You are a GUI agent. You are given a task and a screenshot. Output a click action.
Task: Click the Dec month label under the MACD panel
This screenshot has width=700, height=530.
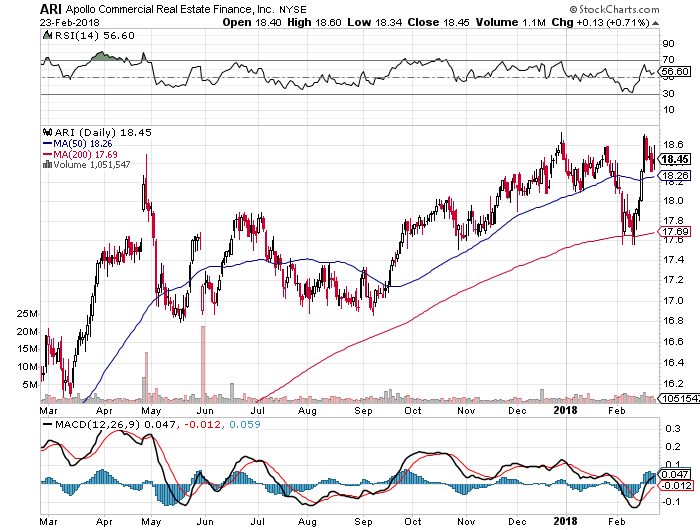point(517,522)
